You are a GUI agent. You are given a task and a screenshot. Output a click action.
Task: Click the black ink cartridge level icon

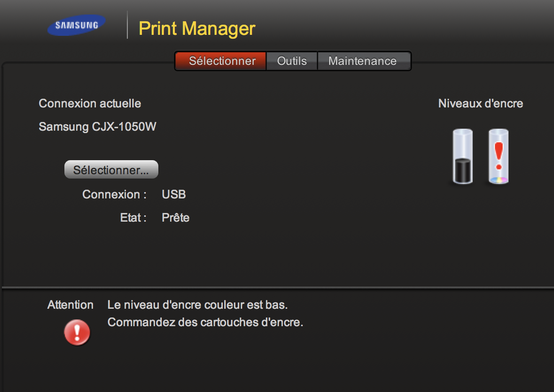click(462, 157)
